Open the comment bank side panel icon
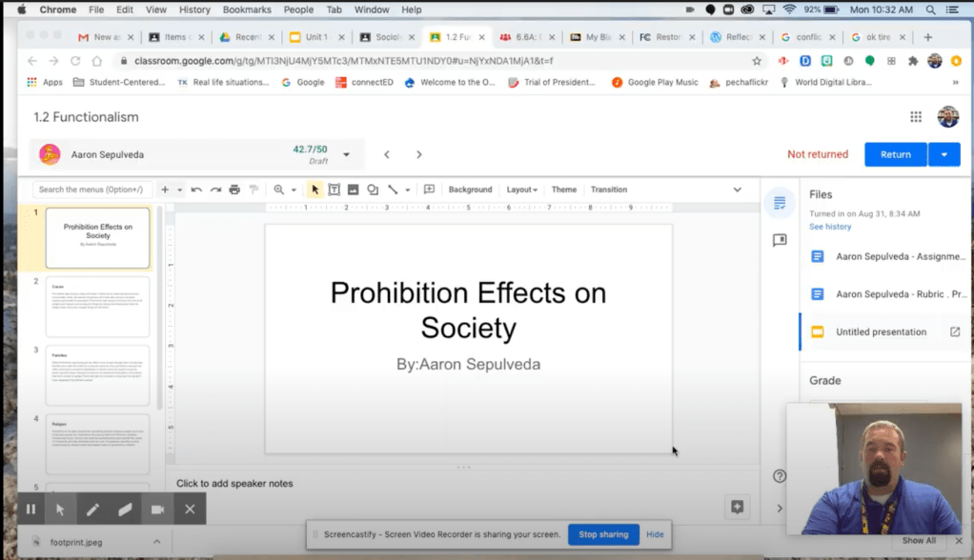This screenshot has height=560, width=974. click(780, 241)
